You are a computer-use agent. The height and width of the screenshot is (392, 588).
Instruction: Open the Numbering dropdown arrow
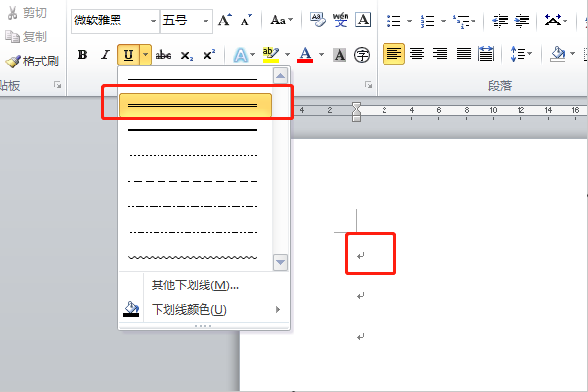(x=443, y=21)
